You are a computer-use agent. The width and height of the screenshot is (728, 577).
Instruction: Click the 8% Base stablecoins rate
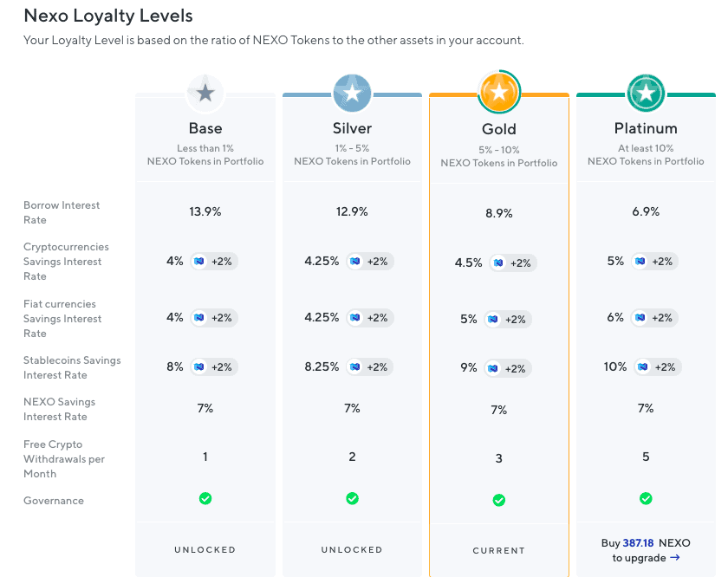175,366
